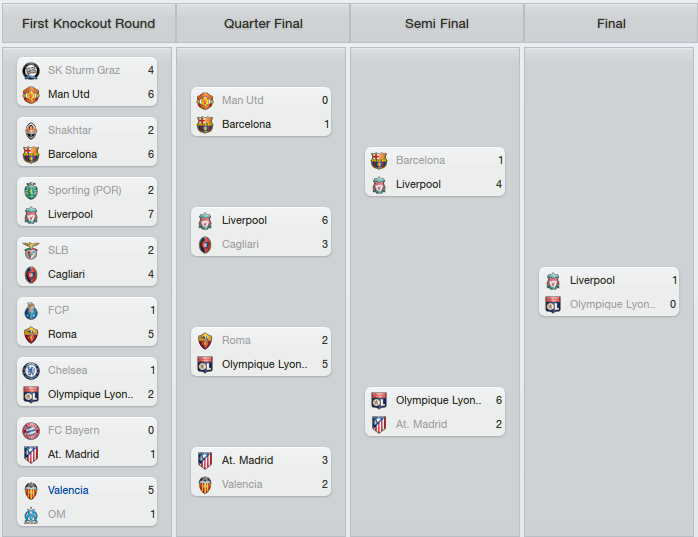Open Olympique Lyon name in the Final
The height and width of the screenshot is (537, 698).
[x=613, y=305]
